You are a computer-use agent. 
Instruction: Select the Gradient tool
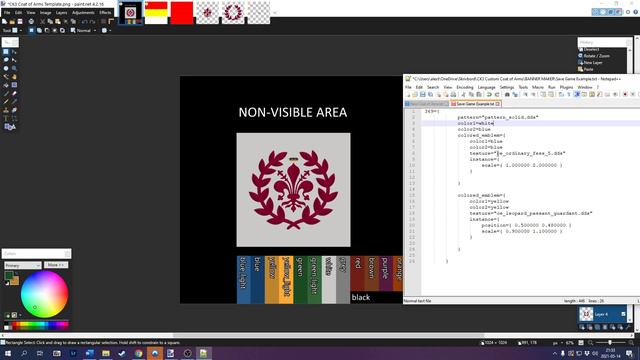(14, 85)
